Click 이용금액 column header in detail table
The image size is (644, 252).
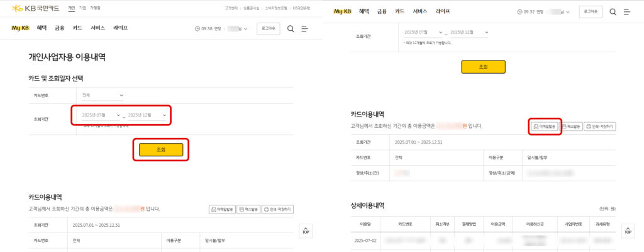coord(497,224)
